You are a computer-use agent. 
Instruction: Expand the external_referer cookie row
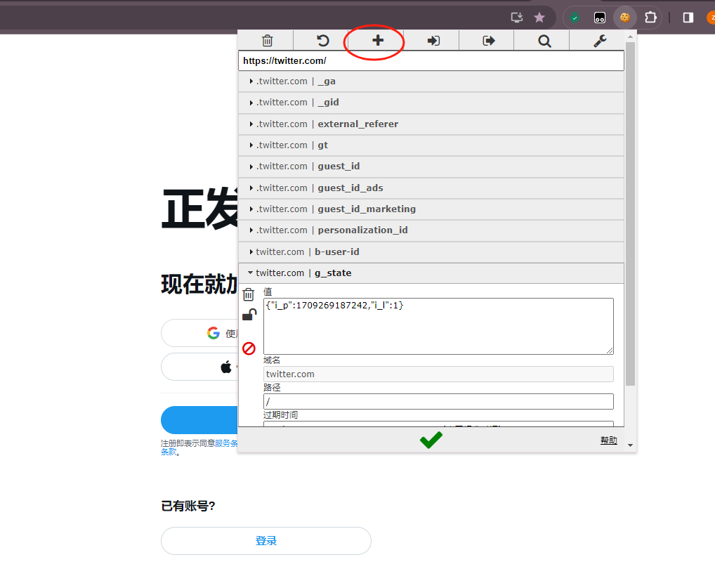(431, 124)
